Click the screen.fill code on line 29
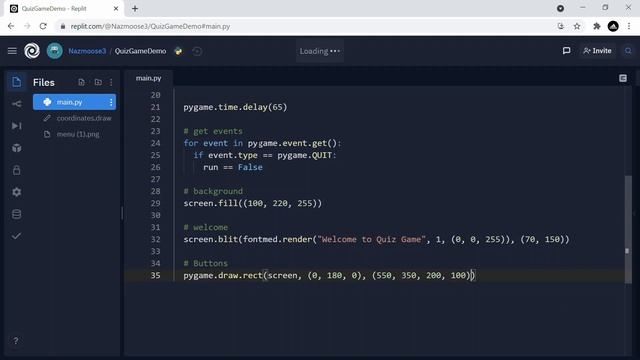Viewport: 640px width, 360px height. pos(252,203)
